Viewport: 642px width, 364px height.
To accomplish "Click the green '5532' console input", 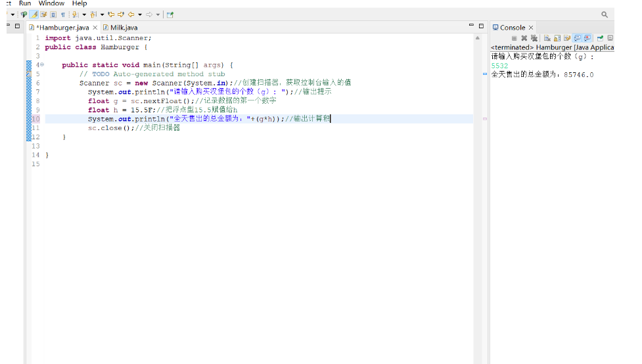I will (x=499, y=66).
